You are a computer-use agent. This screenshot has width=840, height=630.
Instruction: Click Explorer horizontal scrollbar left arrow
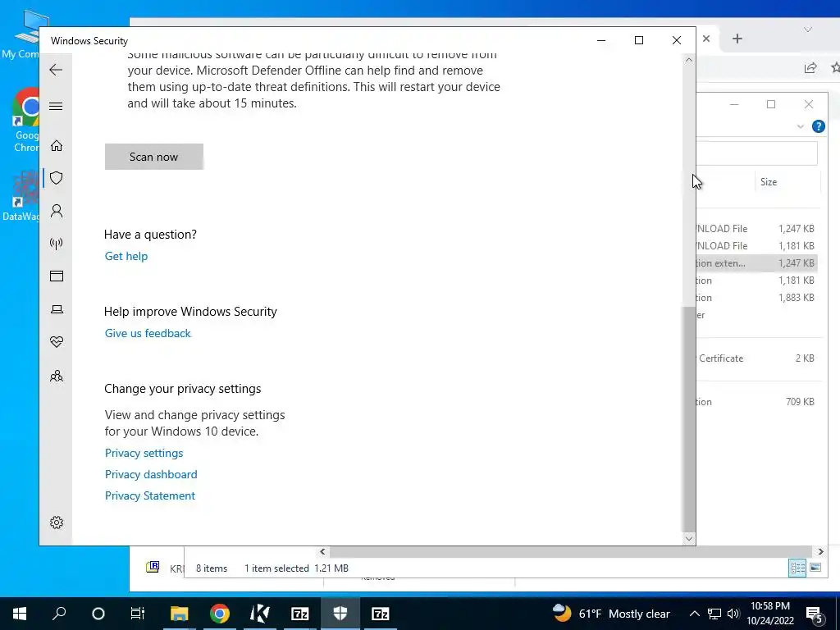(322, 551)
